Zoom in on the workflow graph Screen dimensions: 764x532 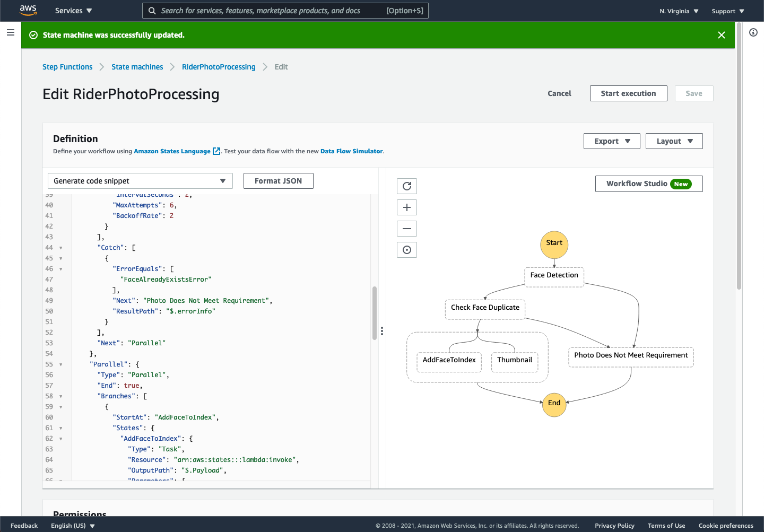(407, 207)
